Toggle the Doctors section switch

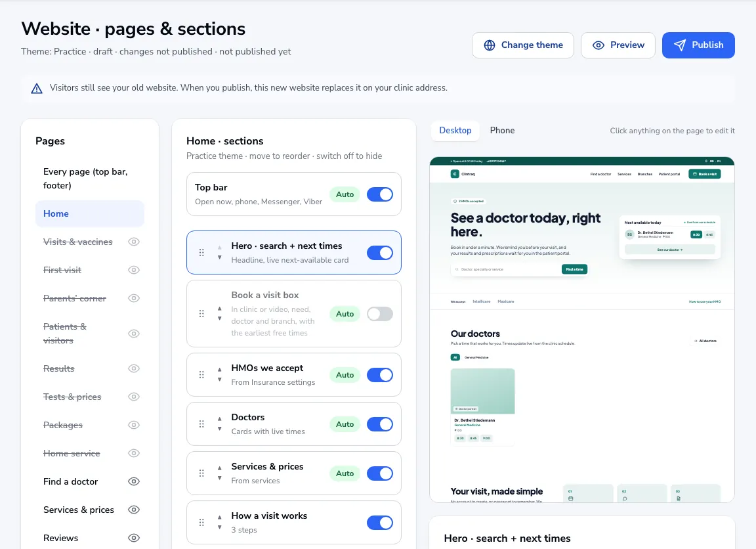pyautogui.click(x=380, y=424)
